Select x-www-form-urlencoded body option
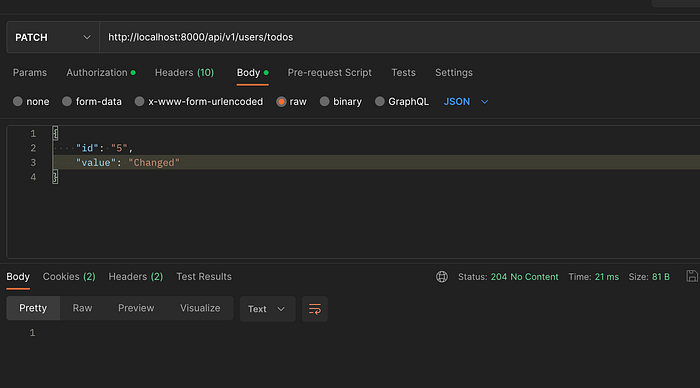This screenshot has width=700, height=388. coord(199,102)
